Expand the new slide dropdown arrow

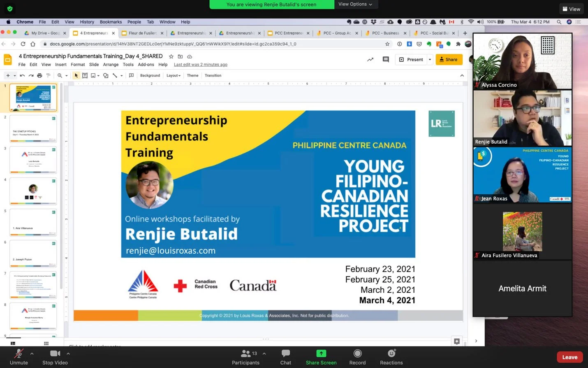[15, 75]
